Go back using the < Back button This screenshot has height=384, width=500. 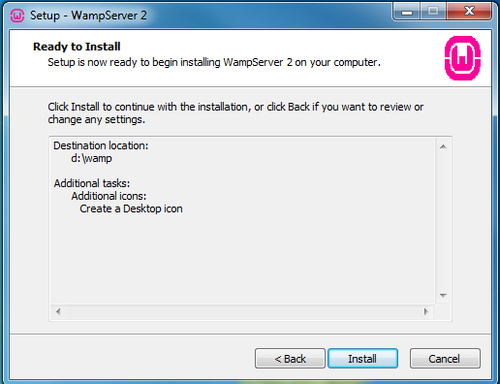pos(290,359)
